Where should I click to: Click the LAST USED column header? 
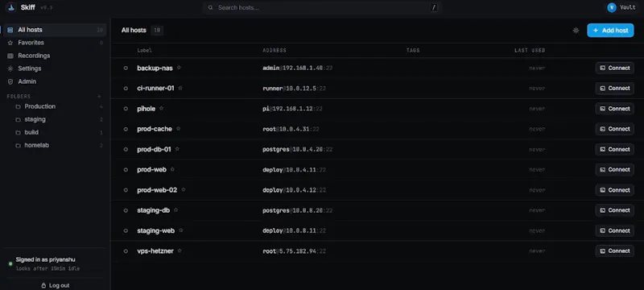(530, 51)
